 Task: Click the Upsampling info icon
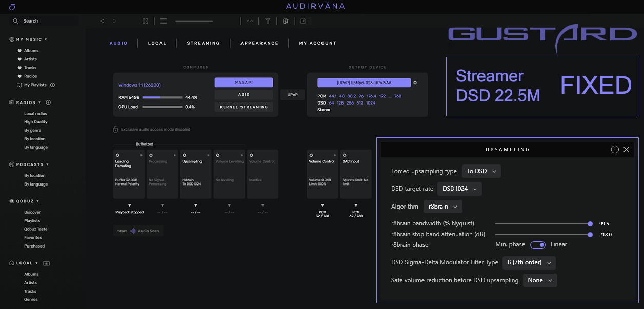pyautogui.click(x=615, y=150)
